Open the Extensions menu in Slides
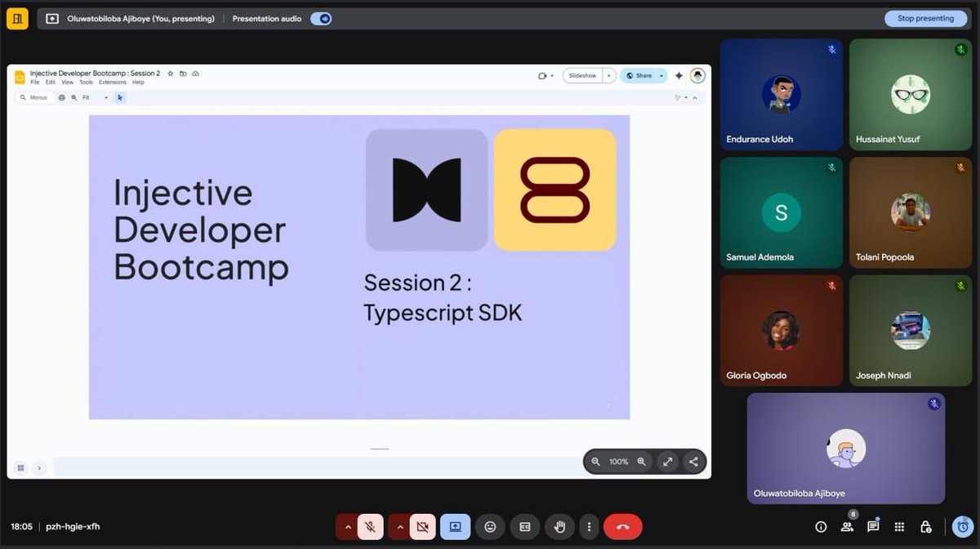This screenshot has height=549, width=980. coord(113,83)
